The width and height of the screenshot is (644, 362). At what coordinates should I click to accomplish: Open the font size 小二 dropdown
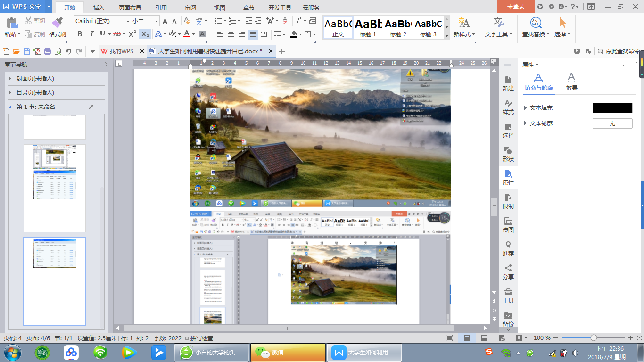pos(157,21)
